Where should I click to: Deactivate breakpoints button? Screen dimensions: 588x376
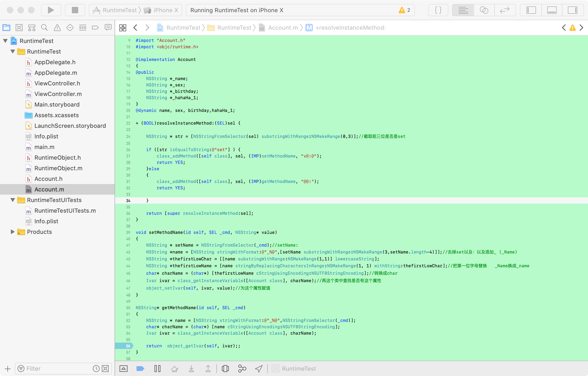point(140,369)
